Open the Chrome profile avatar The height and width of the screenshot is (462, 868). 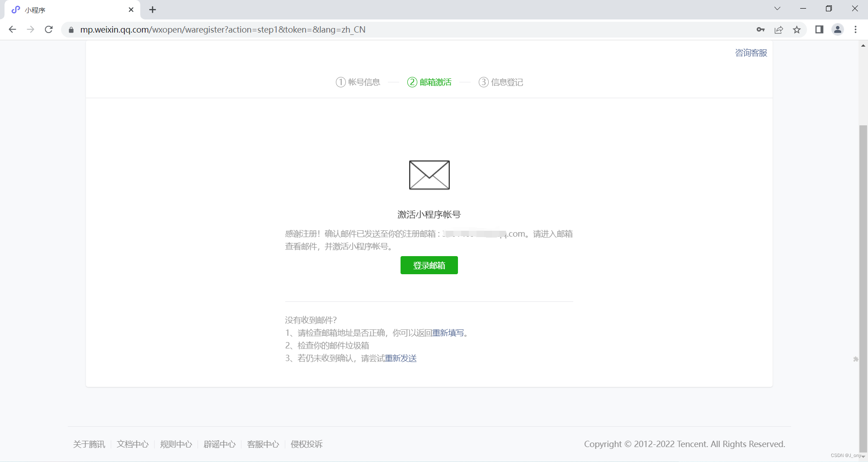[838, 29]
